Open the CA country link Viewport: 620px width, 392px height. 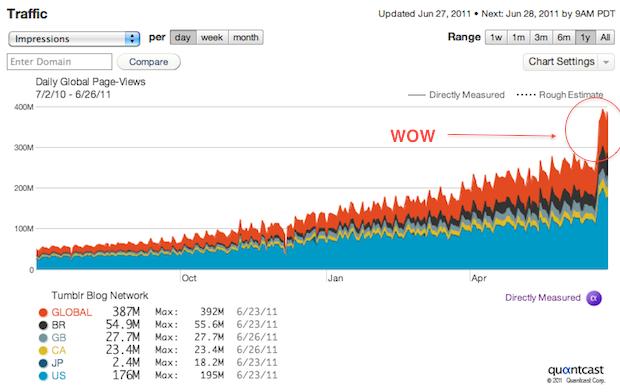[59, 350]
